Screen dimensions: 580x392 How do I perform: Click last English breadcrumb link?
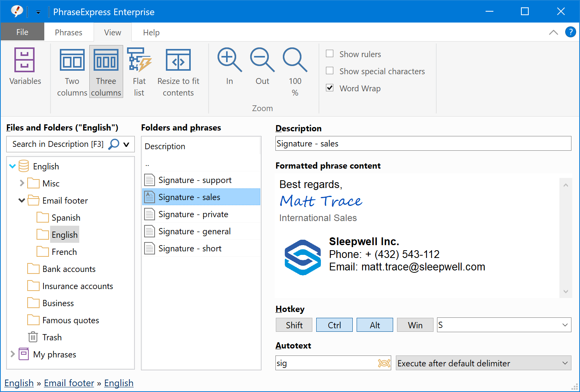(119, 383)
